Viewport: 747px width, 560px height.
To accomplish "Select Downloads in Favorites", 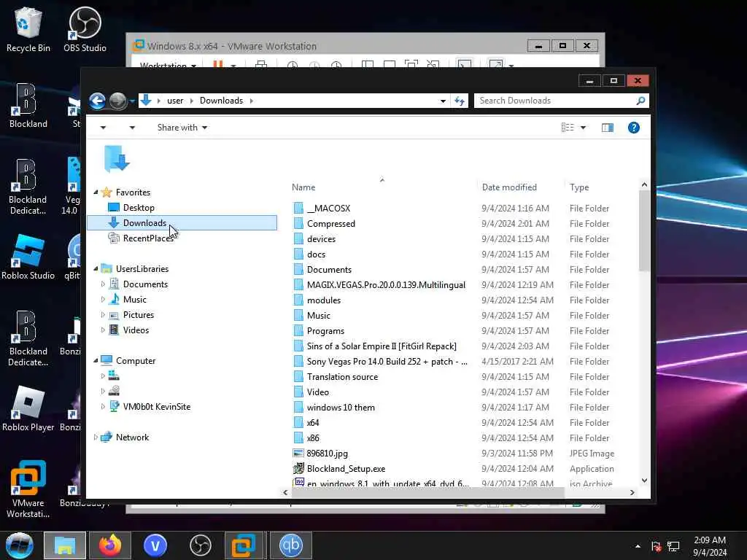I will [x=182, y=223].
